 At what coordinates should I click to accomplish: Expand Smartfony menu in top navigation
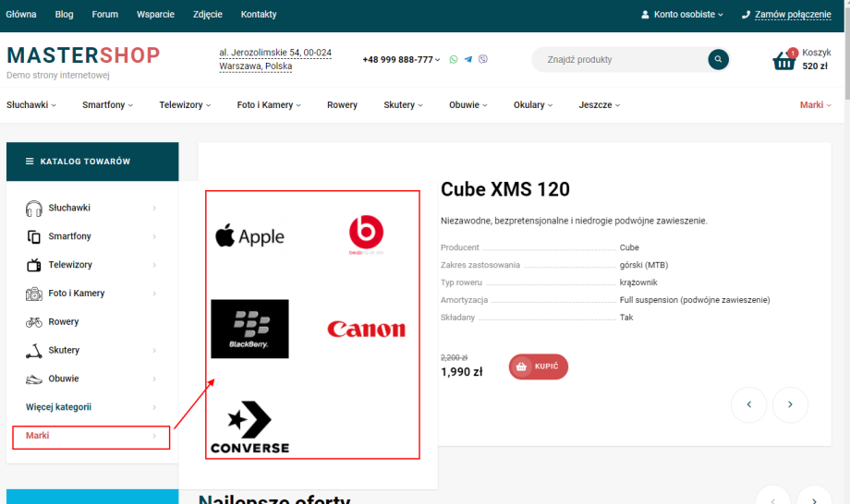tap(107, 105)
